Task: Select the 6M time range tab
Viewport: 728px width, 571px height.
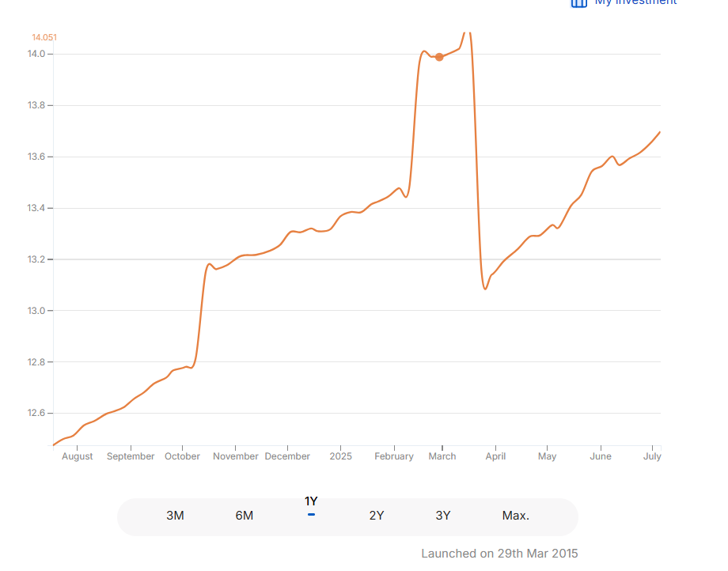Action: point(245,516)
